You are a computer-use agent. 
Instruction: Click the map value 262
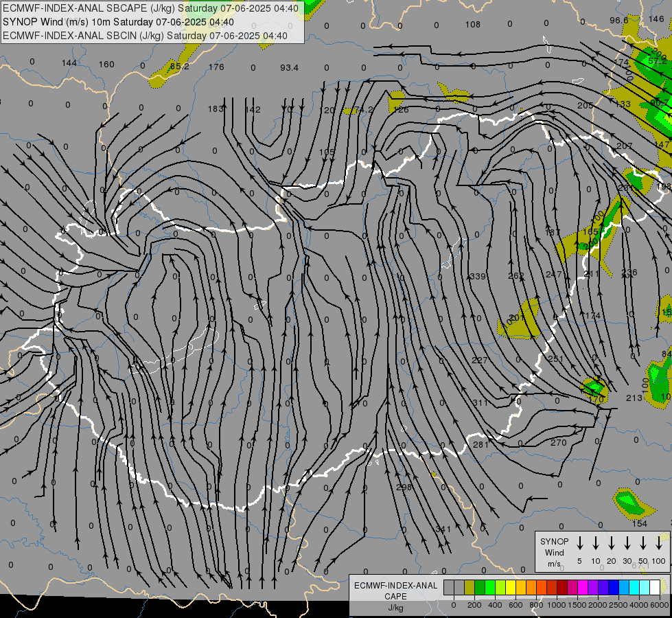pyautogui.click(x=516, y=276)
